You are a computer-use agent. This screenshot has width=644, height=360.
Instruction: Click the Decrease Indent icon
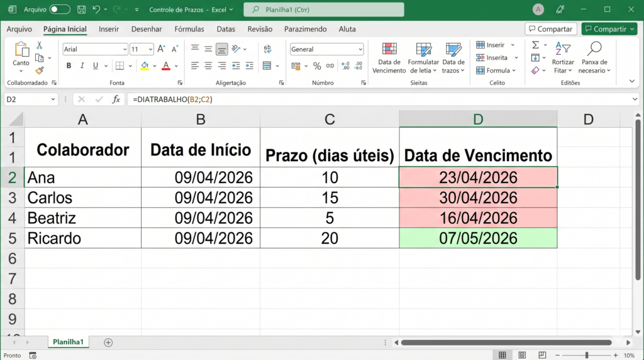tap(236, 65)
